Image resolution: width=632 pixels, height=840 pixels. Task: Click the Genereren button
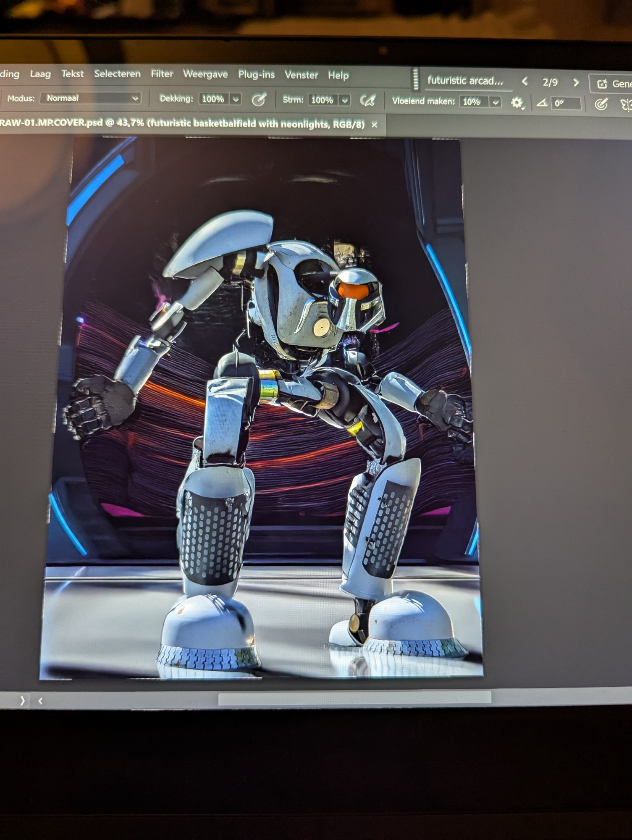pos(611,84)
